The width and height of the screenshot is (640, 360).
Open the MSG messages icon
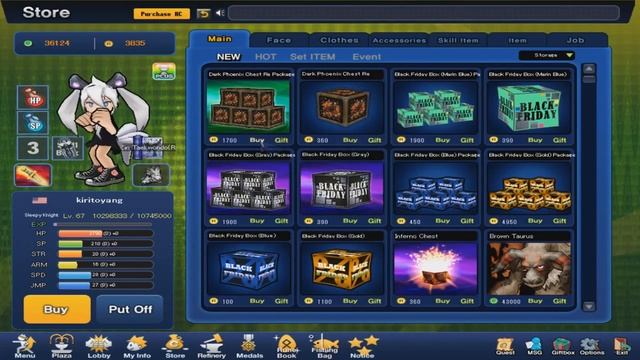tap(534, 346)
